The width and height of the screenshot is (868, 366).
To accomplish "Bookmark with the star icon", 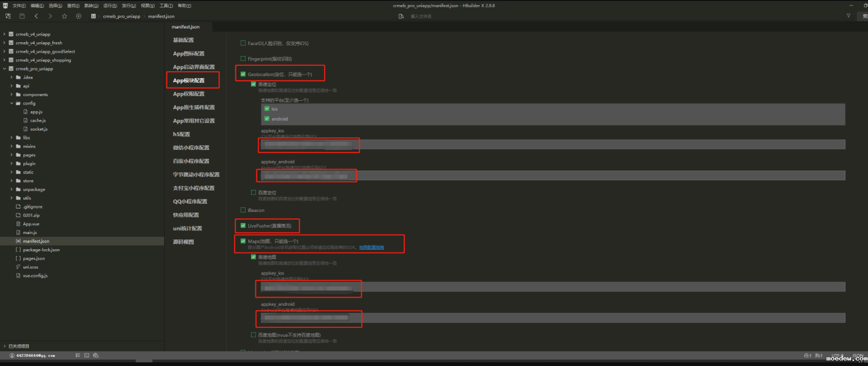I will coord(64,16).
